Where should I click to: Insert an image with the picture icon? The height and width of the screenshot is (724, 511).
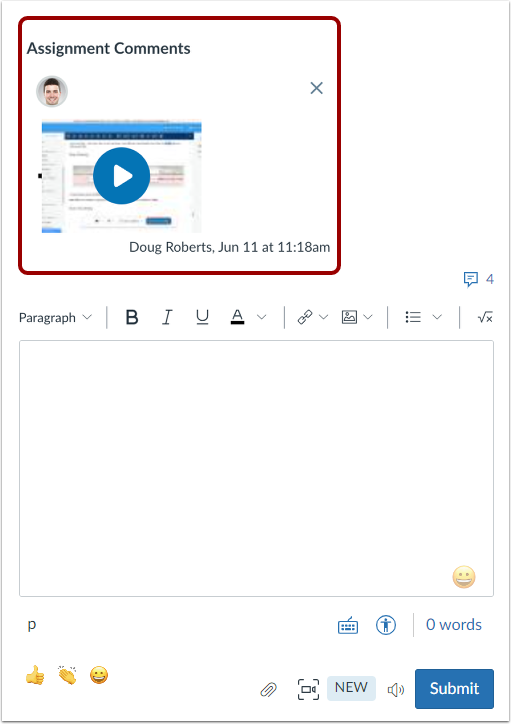click(x=349, y=317)
